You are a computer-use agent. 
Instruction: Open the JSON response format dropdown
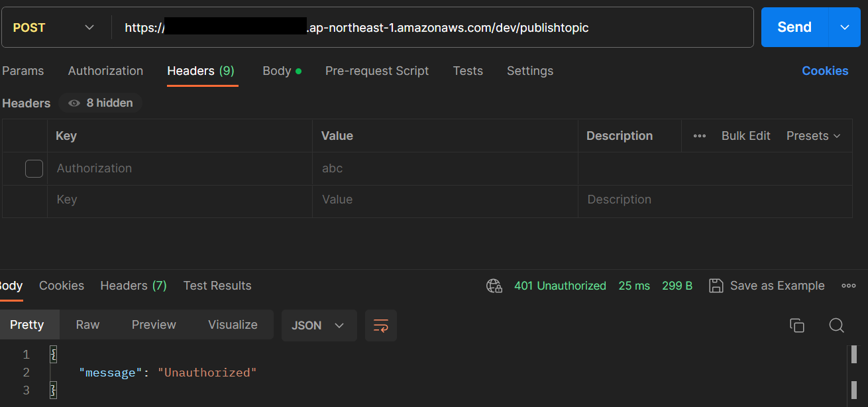click(319, 325)
